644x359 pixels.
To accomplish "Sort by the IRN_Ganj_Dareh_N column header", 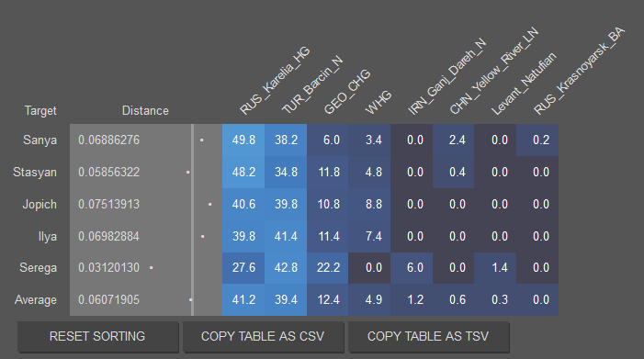I will (x=446, y=77).
